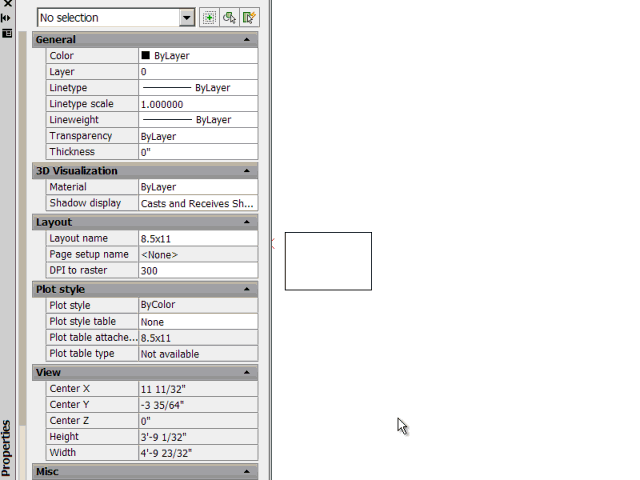Toggle PICKADD value button
Viewport: 640px width, 480px height.
click(209, 18)
